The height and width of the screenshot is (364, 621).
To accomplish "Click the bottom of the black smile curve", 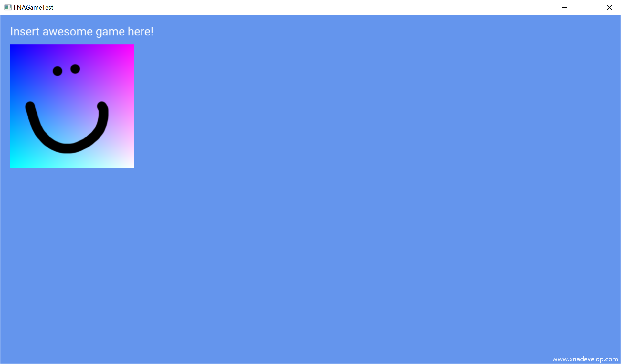I will click(x=67, y=148).
